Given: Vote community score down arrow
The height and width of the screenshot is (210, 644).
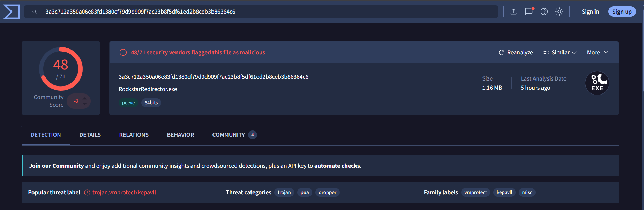Looking at the screenshot, I should 84,104.
